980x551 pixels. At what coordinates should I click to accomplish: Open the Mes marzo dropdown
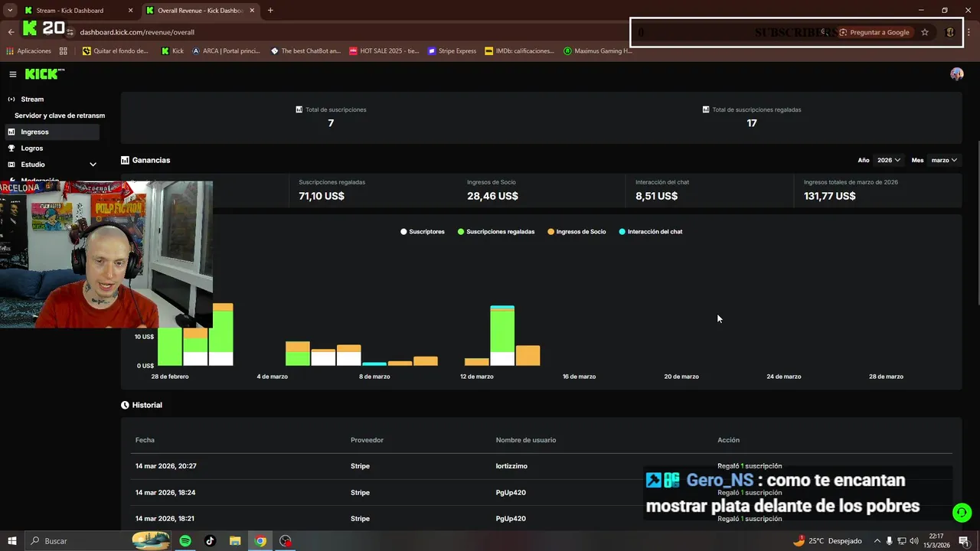point(944,161)
